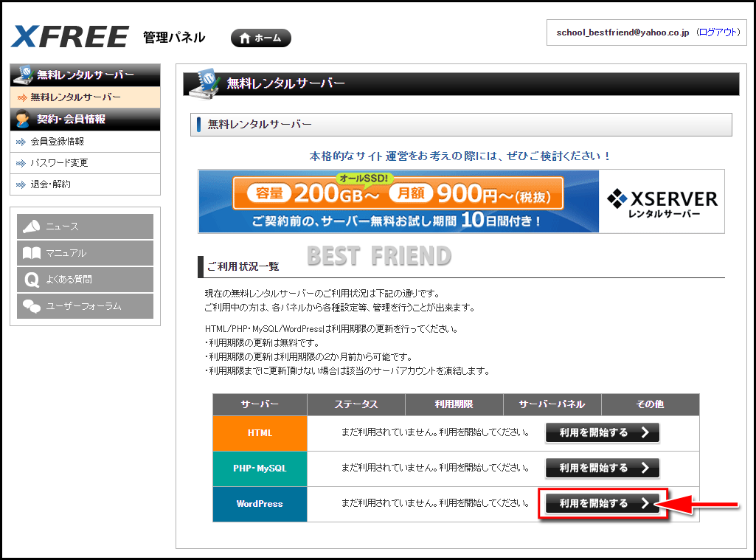
Task: Click the blue WordPress server cell
Action: tap(260, 504)
